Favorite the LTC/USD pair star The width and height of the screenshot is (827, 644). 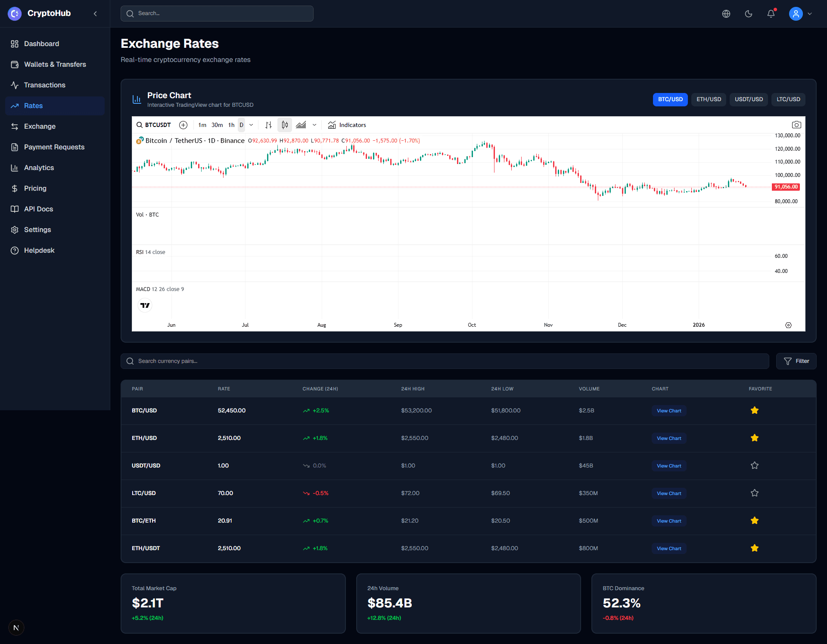[x=754, y=493]
